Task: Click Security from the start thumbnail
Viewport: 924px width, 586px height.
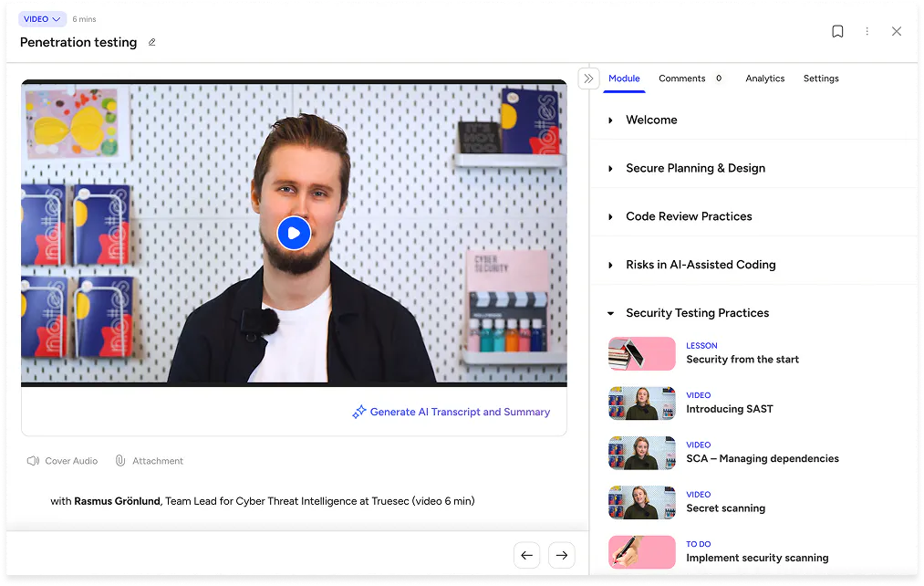Action: point(642,354)
